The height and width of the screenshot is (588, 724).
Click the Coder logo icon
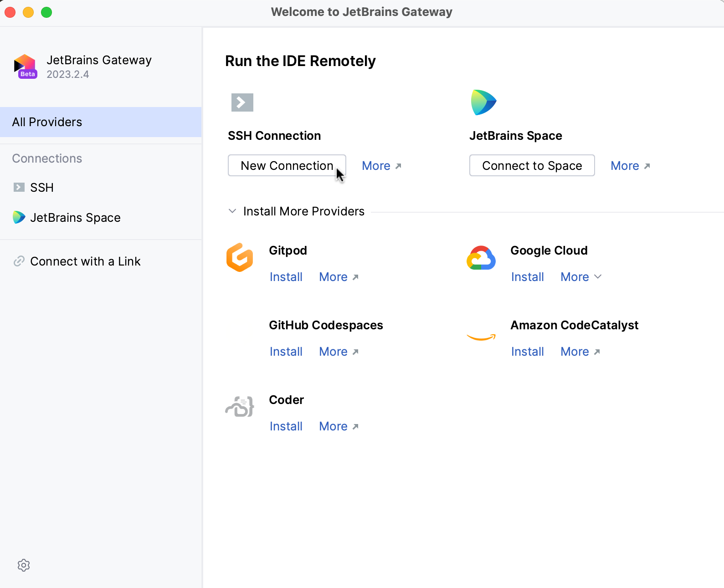tap(240, 406)
